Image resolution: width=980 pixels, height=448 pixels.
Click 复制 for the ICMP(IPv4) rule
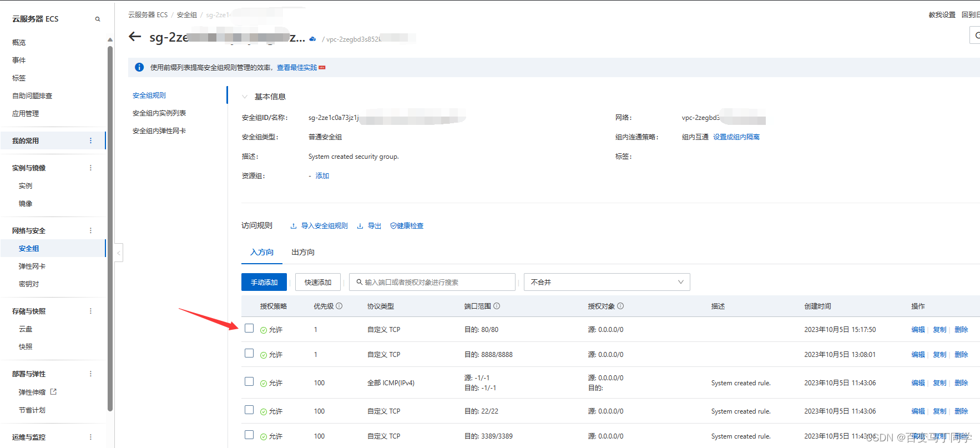pos(939,383)
